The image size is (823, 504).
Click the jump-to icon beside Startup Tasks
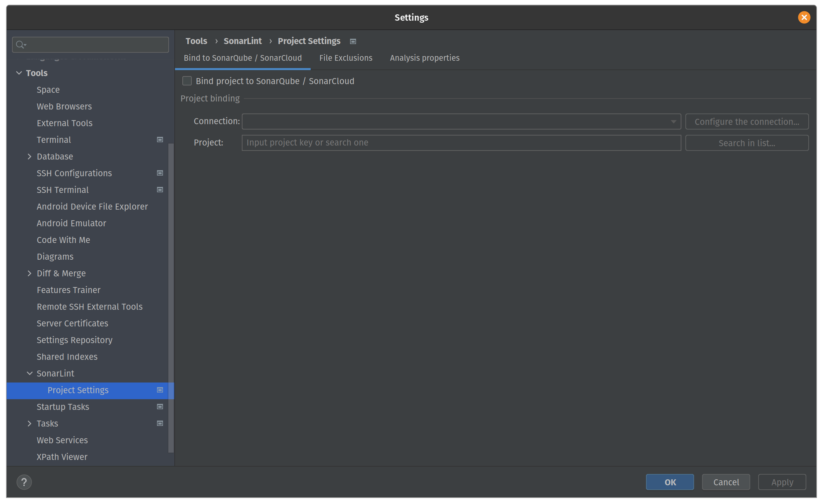(x=160, y=407)
